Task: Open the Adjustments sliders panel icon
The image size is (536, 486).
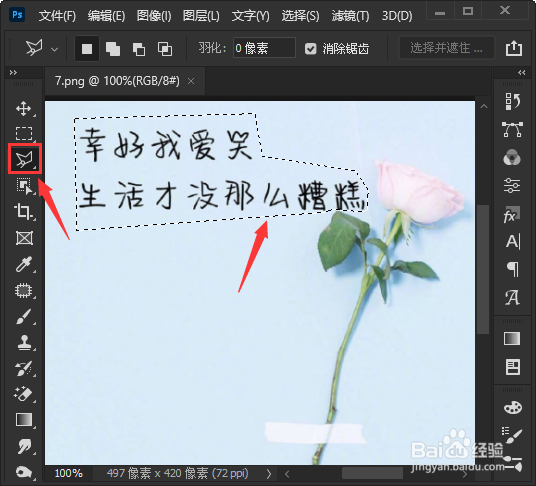Action: click(x=512, y=186)
